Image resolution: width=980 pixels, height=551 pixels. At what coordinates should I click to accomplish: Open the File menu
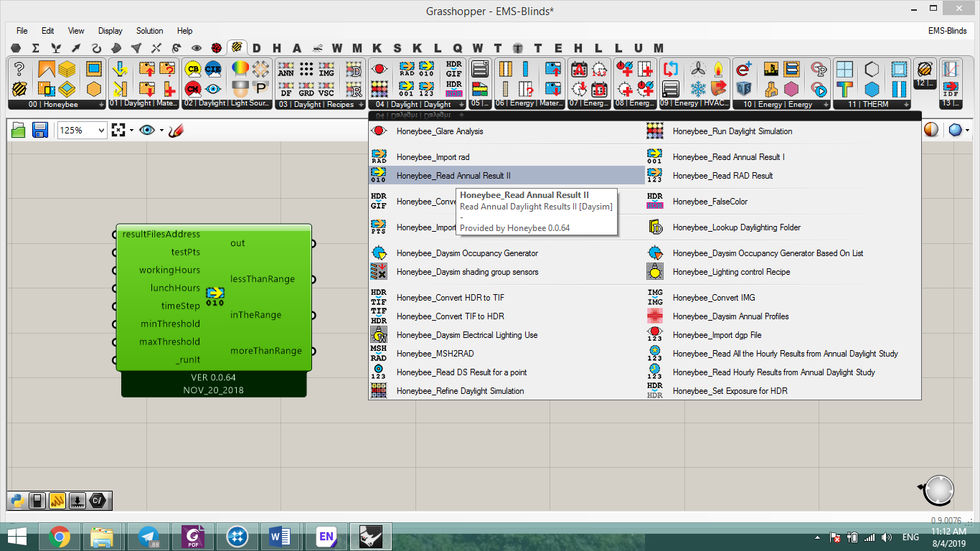click(x=22, y=31)
